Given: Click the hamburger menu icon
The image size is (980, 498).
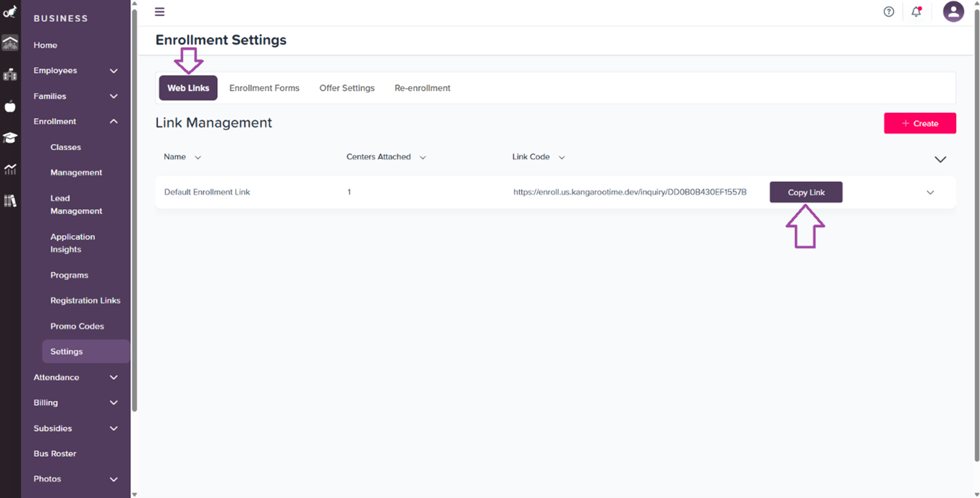Looking at the screenshot, I should tap(159, 12).
